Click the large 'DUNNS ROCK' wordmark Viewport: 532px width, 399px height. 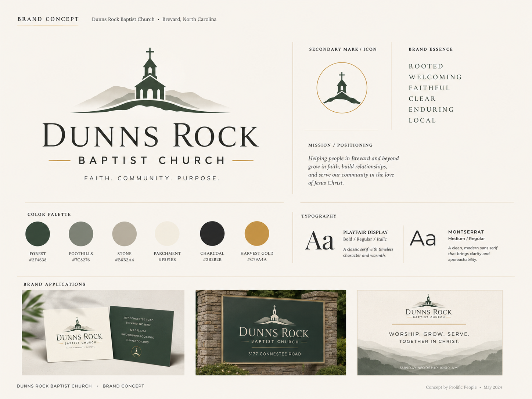point(151,136)
